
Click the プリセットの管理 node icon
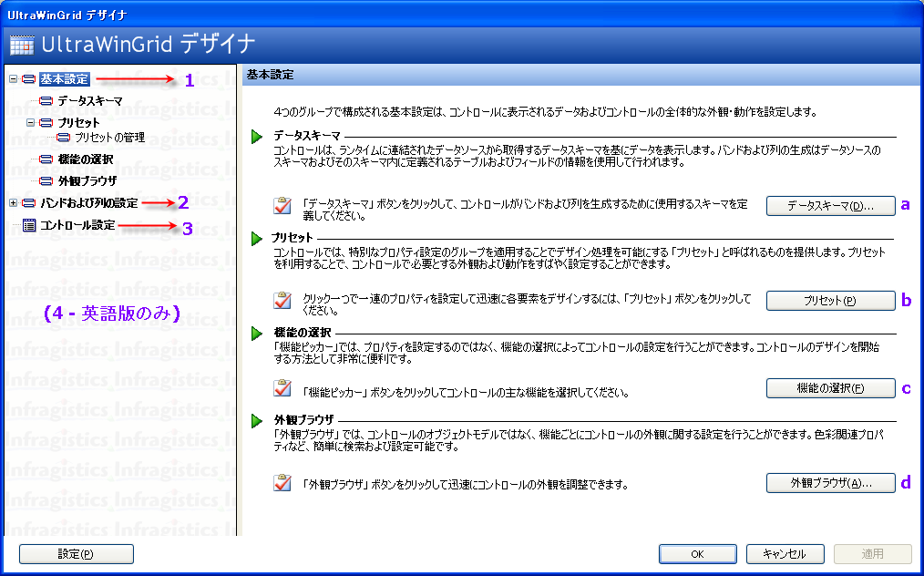[x=63, y=138]
